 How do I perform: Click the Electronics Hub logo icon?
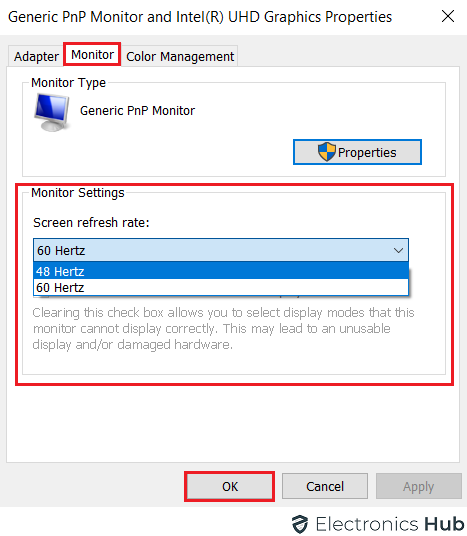pyautogui.click(x=300, y=524)
